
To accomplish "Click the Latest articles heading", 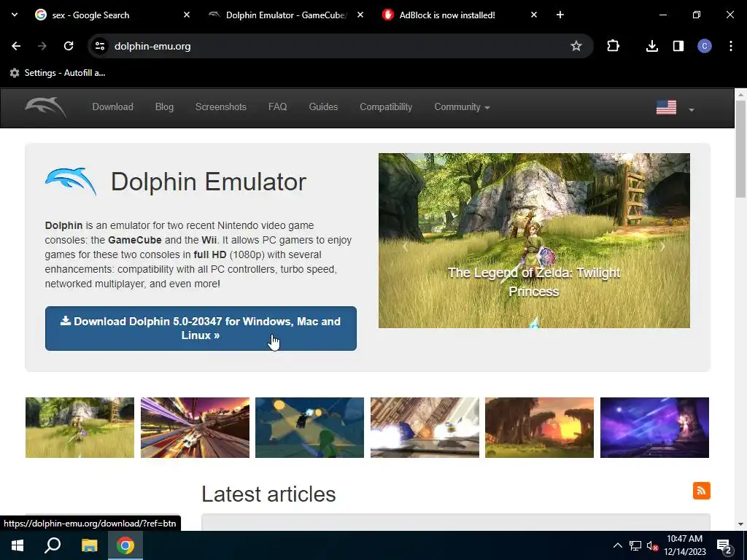I will (268, 494).
